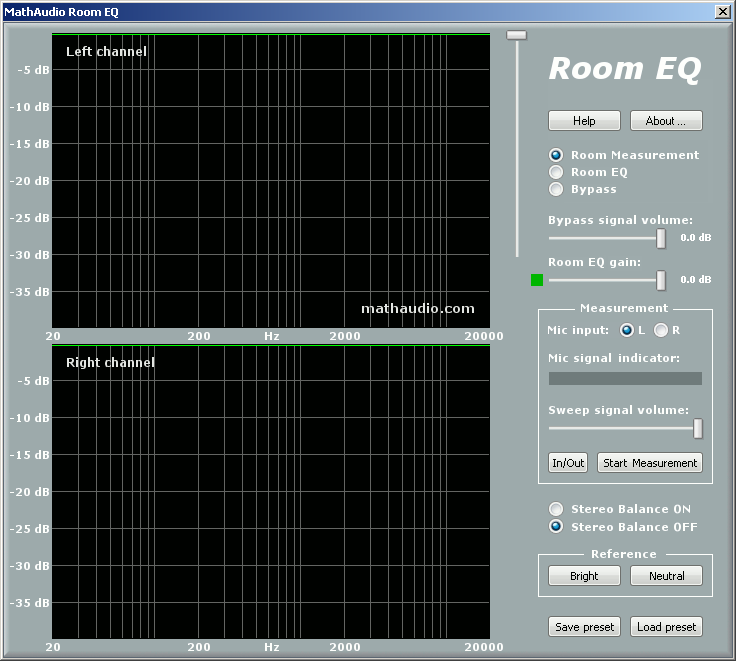
Task: Start Measurement of the room
Action: pos(650,463)
